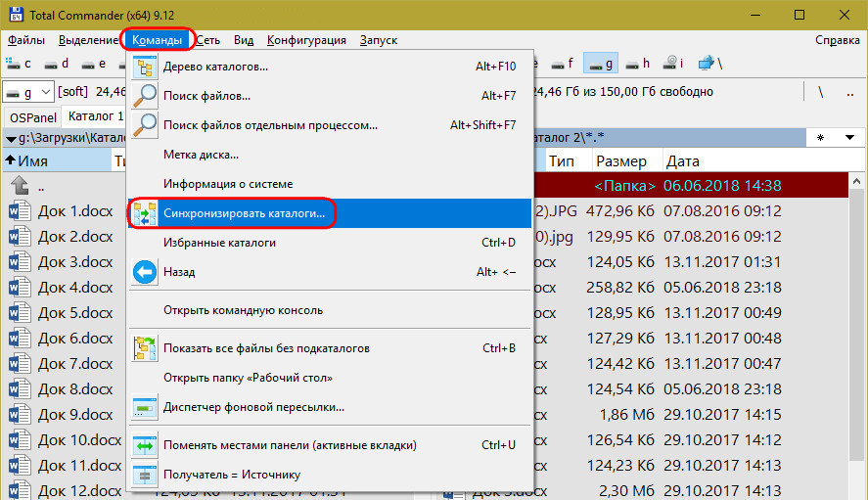Choose Назад menu entry
Viewport: 868px width, 500px height.
(x=330, y=272)
